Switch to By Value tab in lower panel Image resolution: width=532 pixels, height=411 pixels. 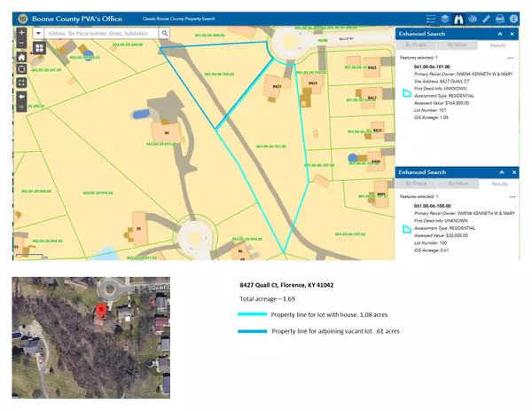(457, 184)
